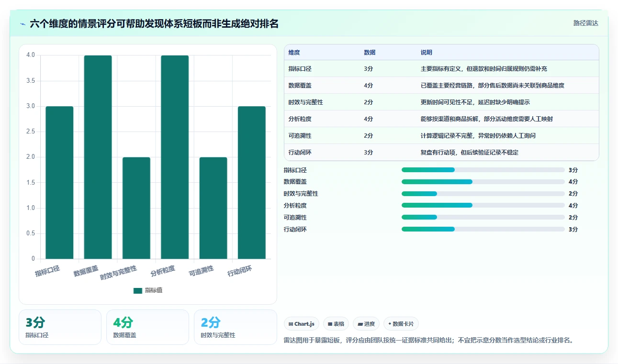The width and height of the screenshot is (618, 364).
Task: Click the footnote text starting 雷达图用于暴露短板
Action: (428, 341)
